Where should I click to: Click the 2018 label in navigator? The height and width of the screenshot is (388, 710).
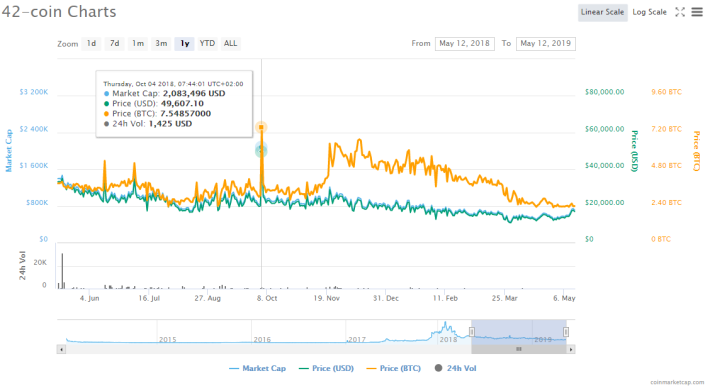(x=448, y=340)
